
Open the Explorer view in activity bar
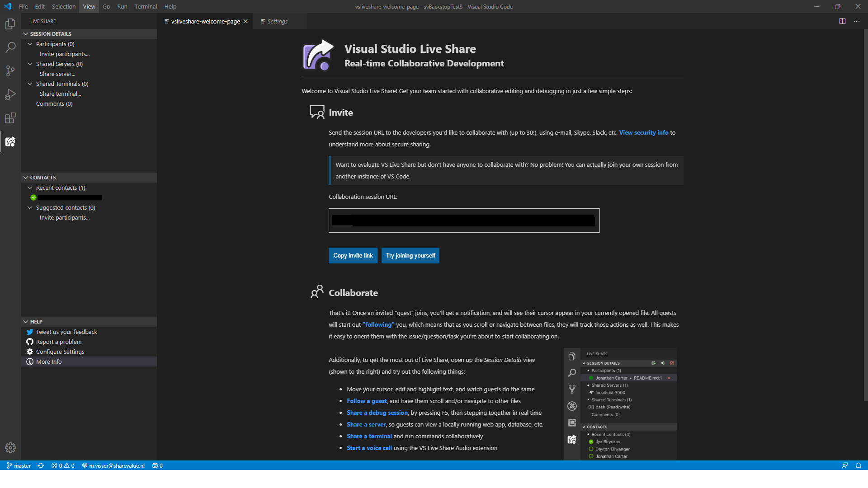click(x=10, y=23)
